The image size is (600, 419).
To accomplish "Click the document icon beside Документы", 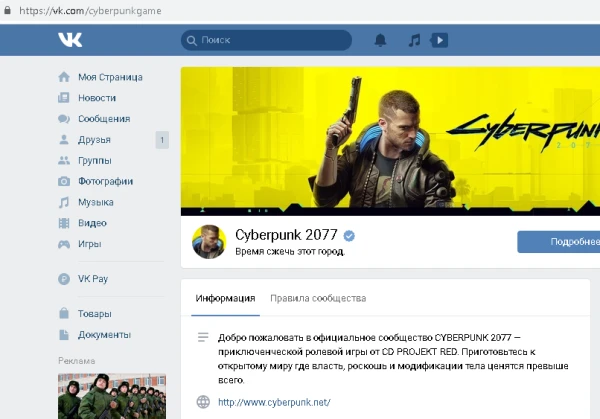I will (64, 334).
